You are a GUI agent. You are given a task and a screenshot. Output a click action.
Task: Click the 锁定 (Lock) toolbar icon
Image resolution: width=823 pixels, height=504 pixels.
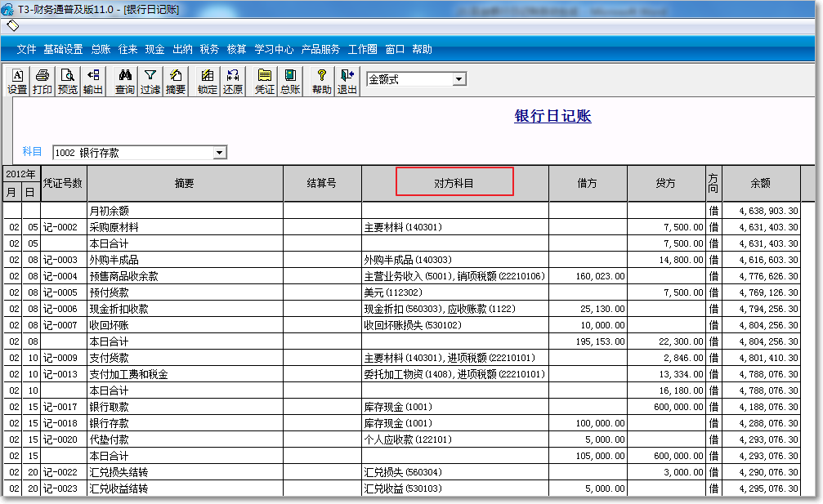click(208, 82)
